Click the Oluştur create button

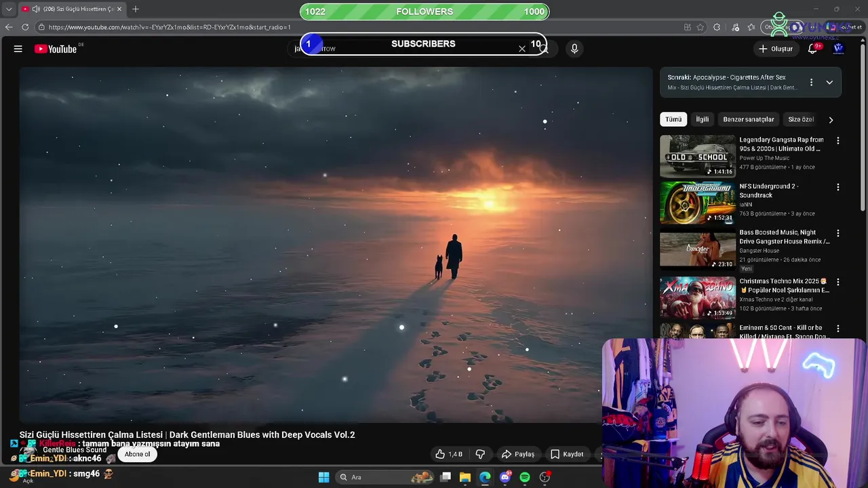[x=776, y=49]
